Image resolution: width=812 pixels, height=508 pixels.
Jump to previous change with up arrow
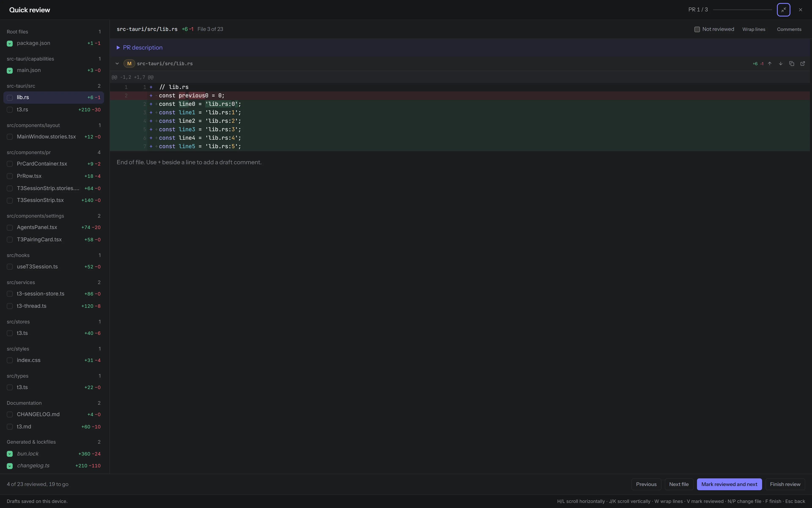pyautogui.click(x=770, y=63)
